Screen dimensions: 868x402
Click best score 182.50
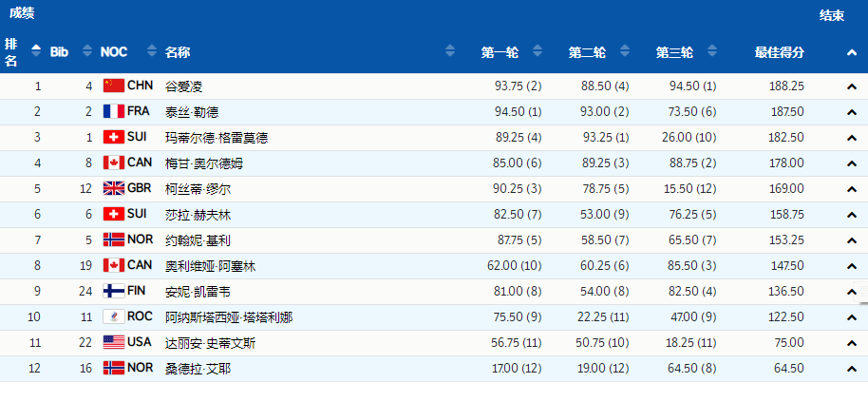click(x=787, y=138)
